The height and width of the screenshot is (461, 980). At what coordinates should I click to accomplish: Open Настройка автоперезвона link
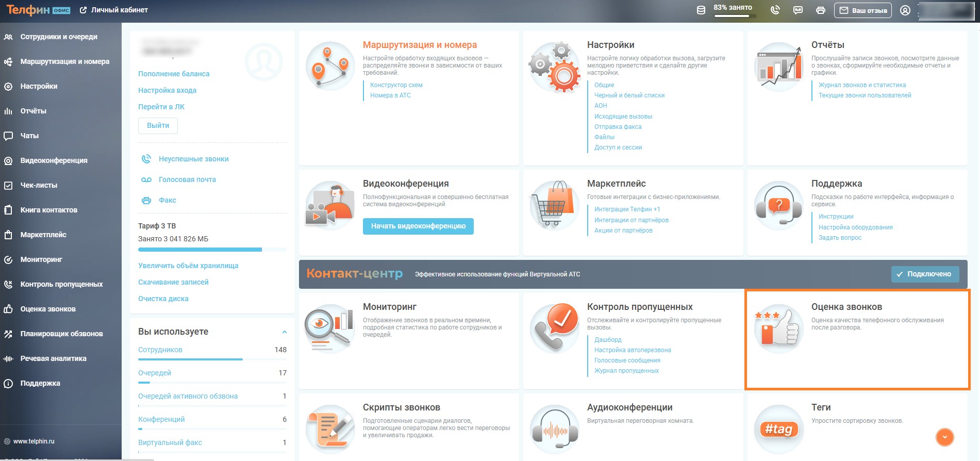633,350
